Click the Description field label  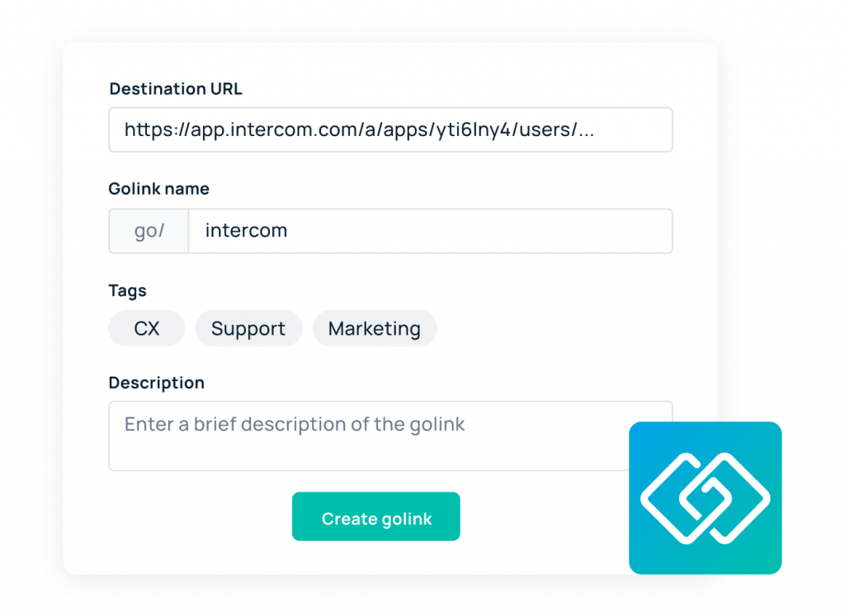[x=157, y=383]
